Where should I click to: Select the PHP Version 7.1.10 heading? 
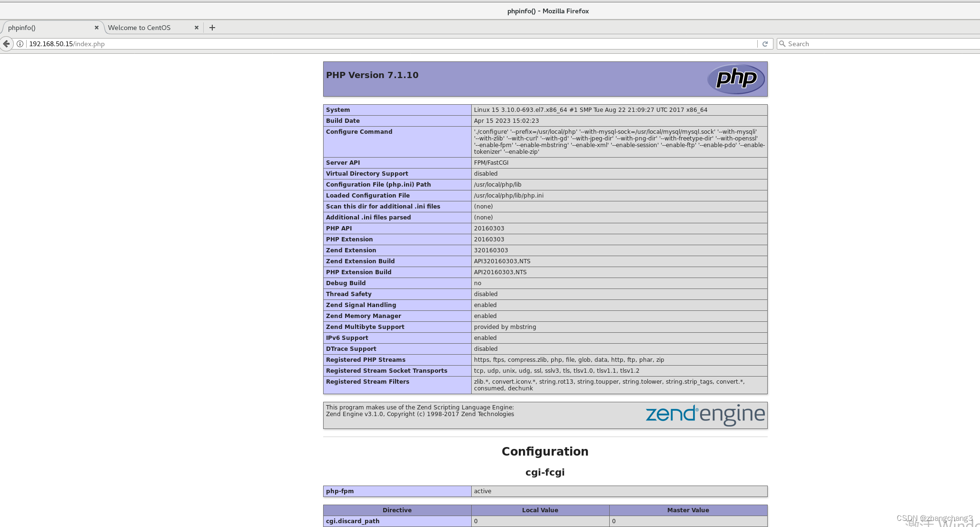click(x=372, y=75)
